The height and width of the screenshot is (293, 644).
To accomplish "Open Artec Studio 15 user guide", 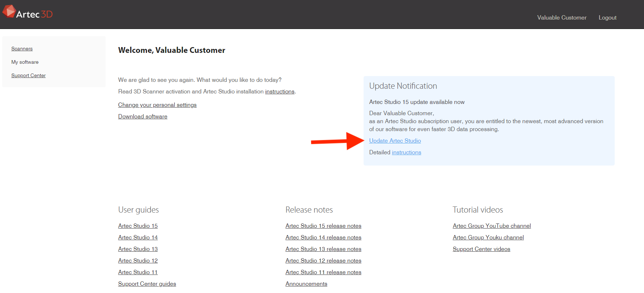I will 138,226.
